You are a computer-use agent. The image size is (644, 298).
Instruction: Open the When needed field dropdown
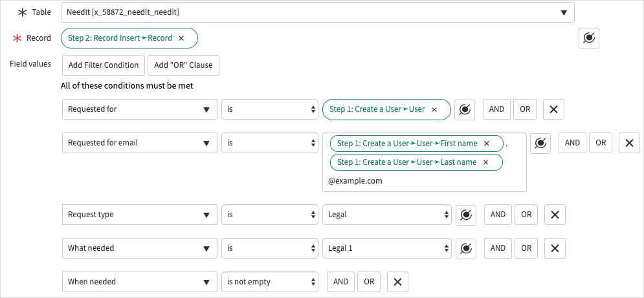click(140, 282)
